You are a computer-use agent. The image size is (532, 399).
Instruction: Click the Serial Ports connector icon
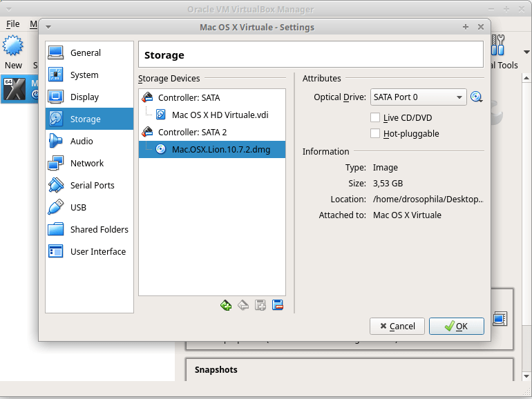tap(56, 185)
